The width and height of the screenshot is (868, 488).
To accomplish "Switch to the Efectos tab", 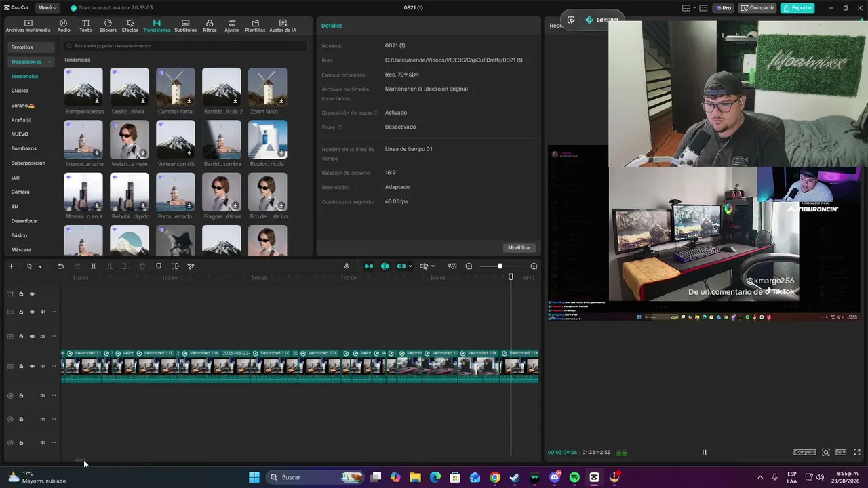I will pyautogui.click(x=130, y=26).
